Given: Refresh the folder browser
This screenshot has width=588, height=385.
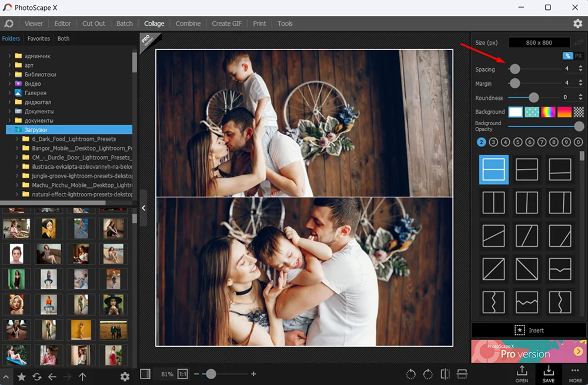Looking at the screenshot, I should (37, 377).
